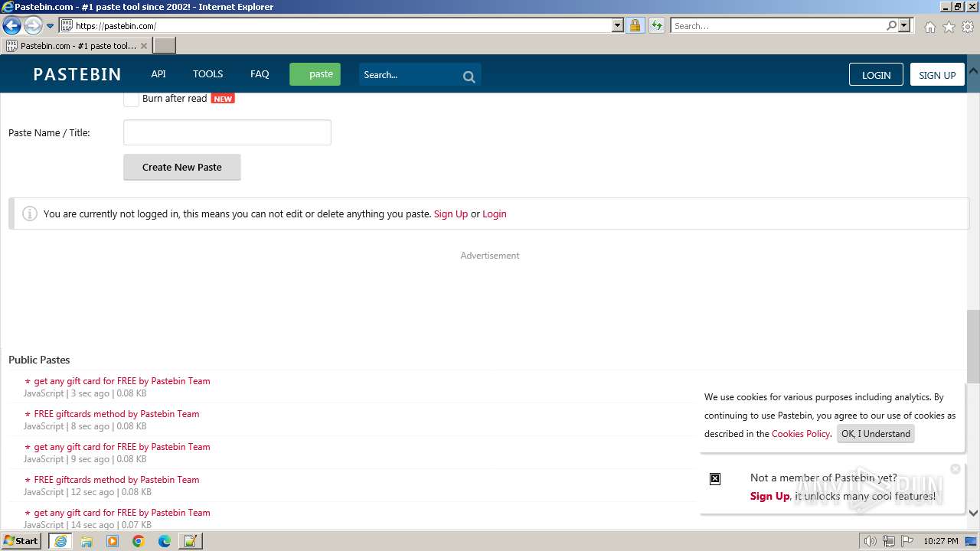
Task: Close the Pastebin.com tab
Action: tap(143, 46)
